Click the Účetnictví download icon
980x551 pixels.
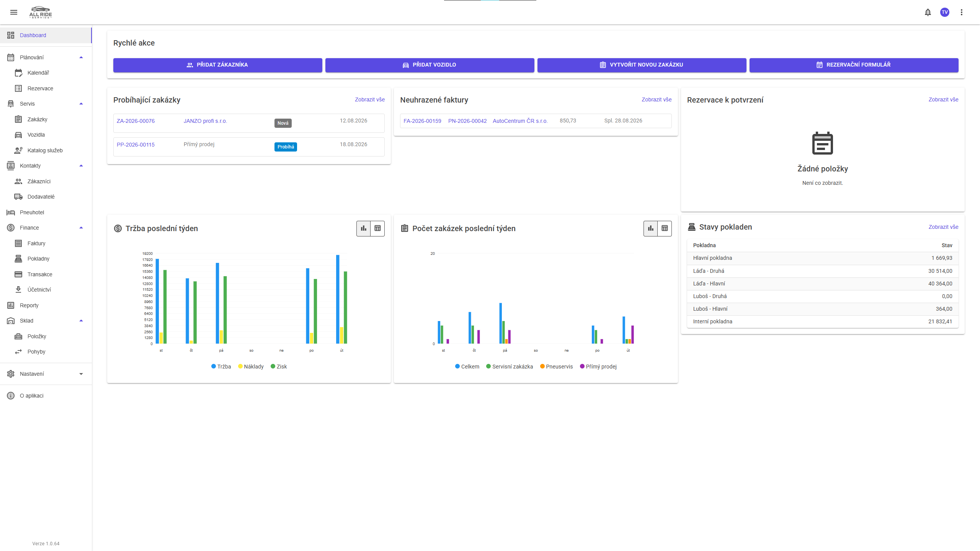(18, 290)
